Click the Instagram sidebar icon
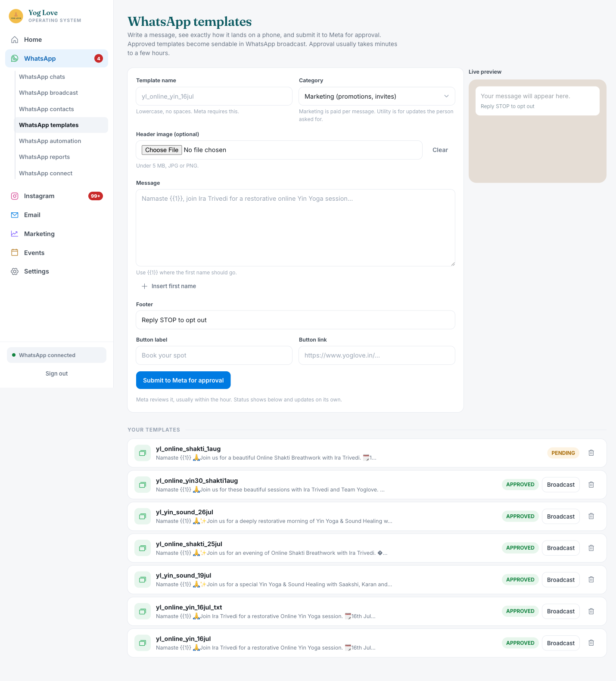 pyautogui.click(x=15, y=196)
